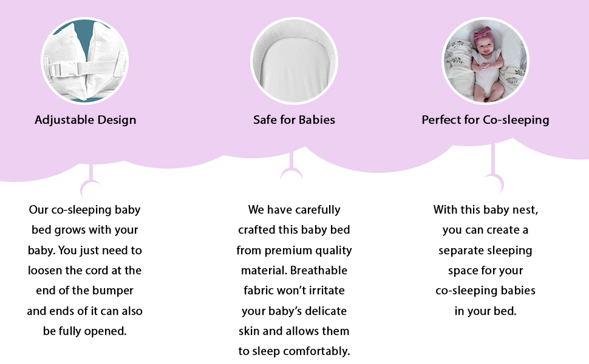Click the hook connector below Perfect for Co-sleeping

(493, 178)
